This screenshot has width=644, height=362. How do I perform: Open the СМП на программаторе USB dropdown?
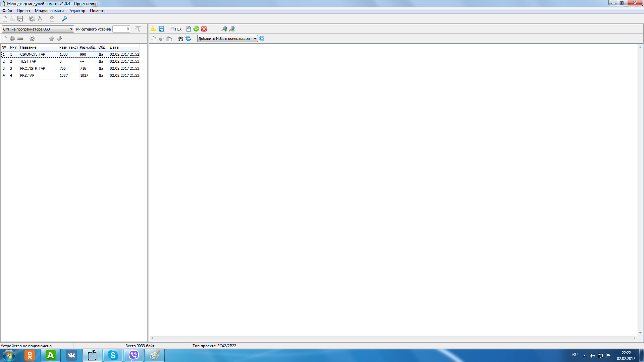coord(38,29)
